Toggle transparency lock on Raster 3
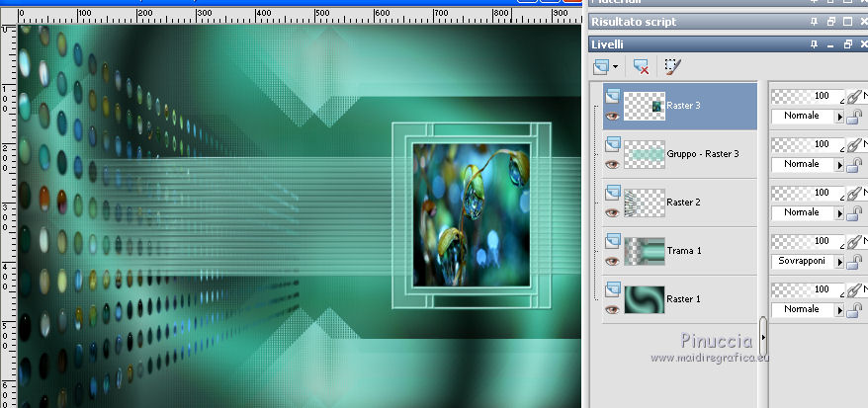 tap(855, 117)
